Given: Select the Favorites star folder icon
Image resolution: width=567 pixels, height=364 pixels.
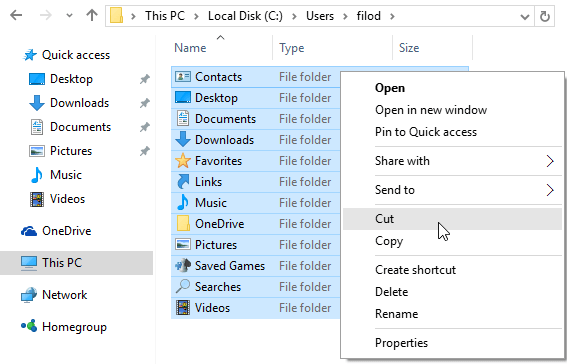Looking at the screenshot, I should coord(183,161).
